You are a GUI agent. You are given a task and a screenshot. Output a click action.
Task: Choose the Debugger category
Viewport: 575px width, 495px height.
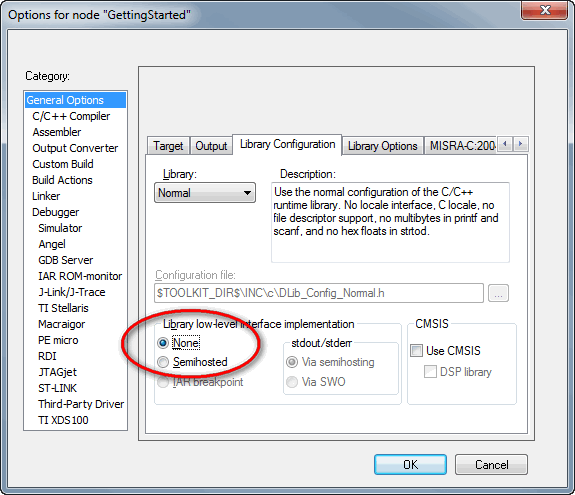56,212
